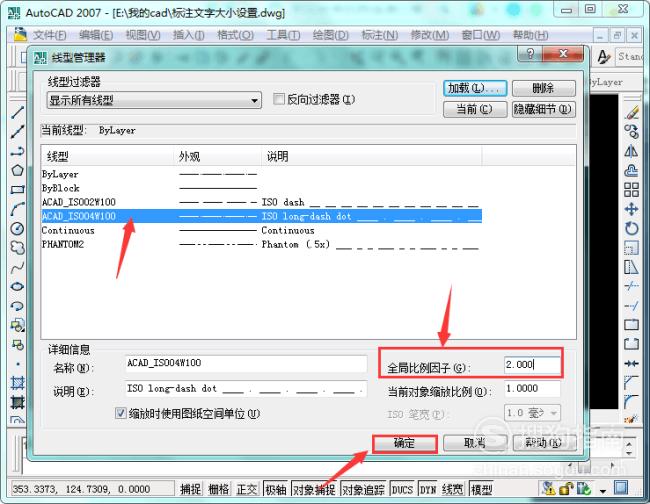
Task: Select the Spline tool
Action: click(17, 267)
